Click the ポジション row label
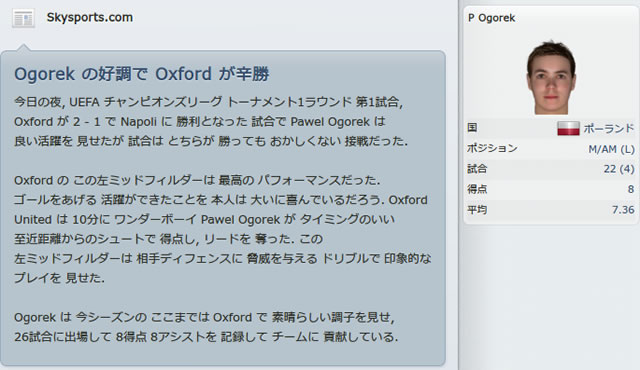This screenshot has height=370, width=640. point(492,148)
